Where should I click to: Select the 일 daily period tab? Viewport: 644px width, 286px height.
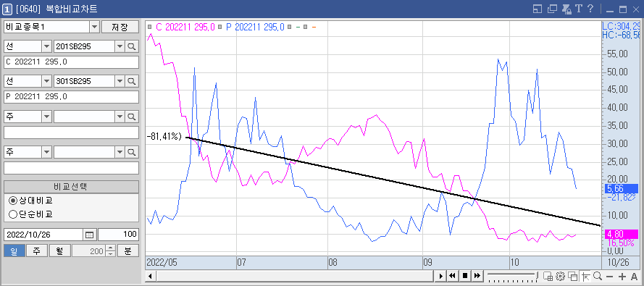click(14, 251)
